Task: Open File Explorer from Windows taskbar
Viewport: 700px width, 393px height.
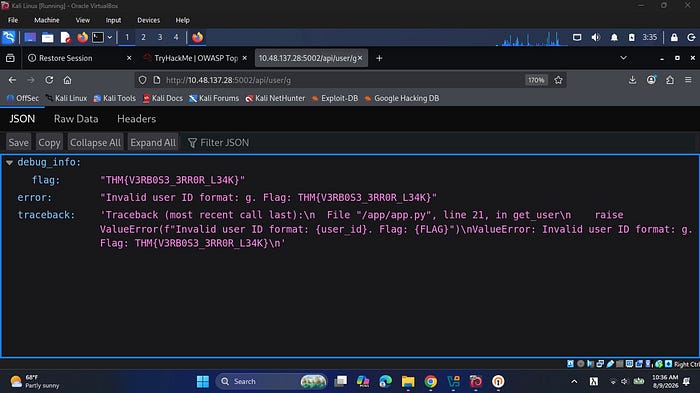Action: [408, 381]
